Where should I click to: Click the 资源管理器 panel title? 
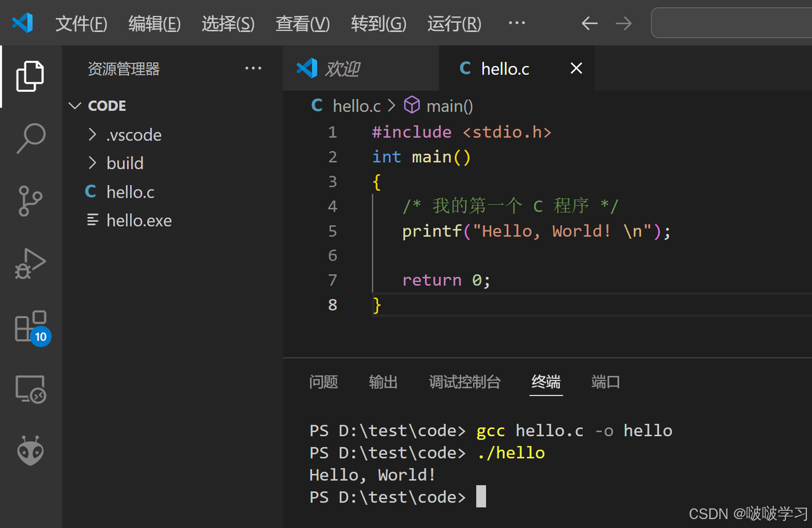(124, 68)
